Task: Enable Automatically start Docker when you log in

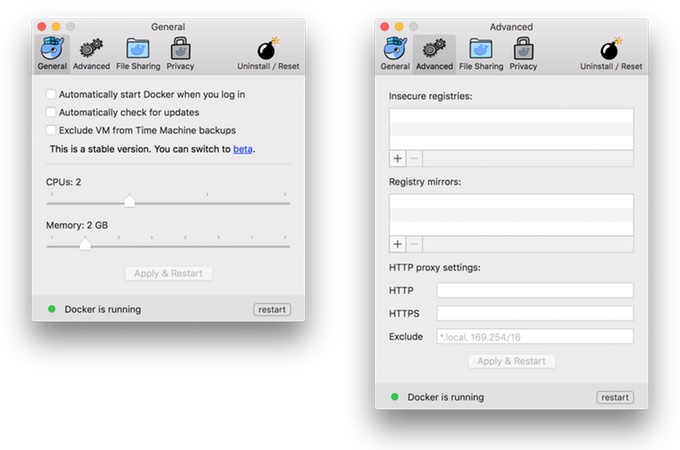Action: point(51,95)
